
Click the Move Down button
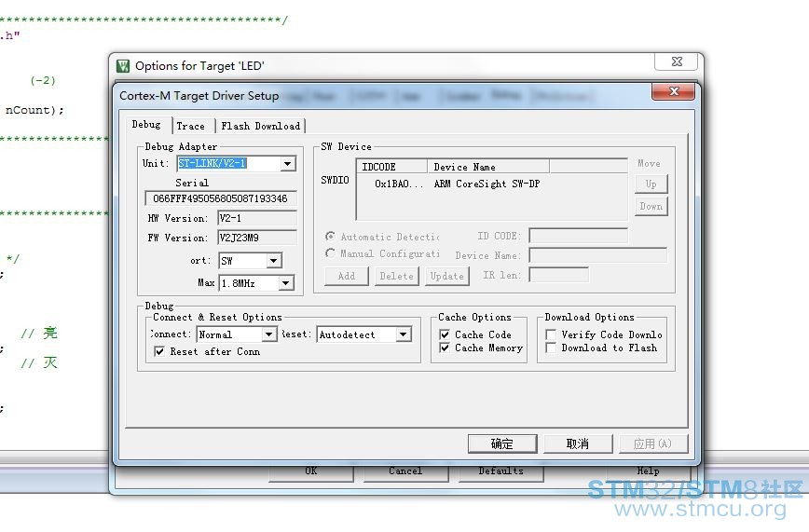(651, 207)
